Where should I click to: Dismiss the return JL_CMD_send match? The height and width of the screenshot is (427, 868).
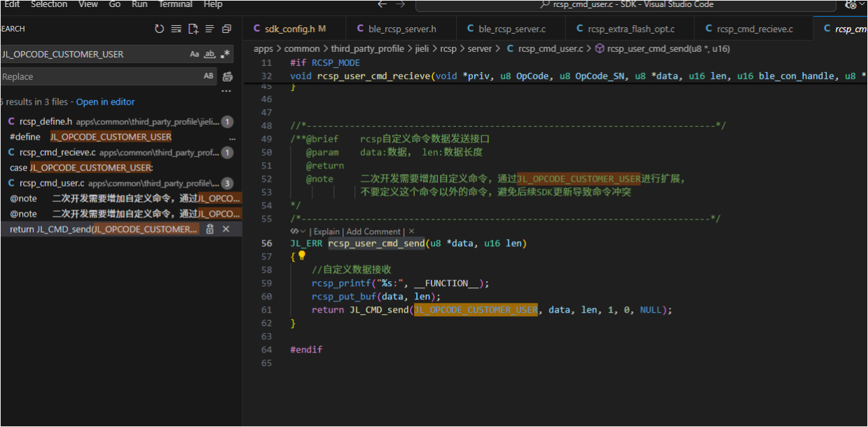[226, 229]
